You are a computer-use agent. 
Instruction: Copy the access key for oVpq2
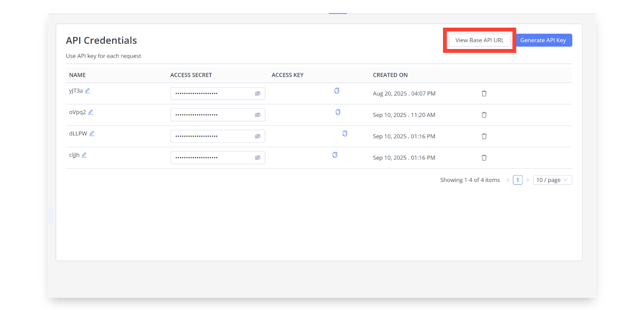pos(338,112)
